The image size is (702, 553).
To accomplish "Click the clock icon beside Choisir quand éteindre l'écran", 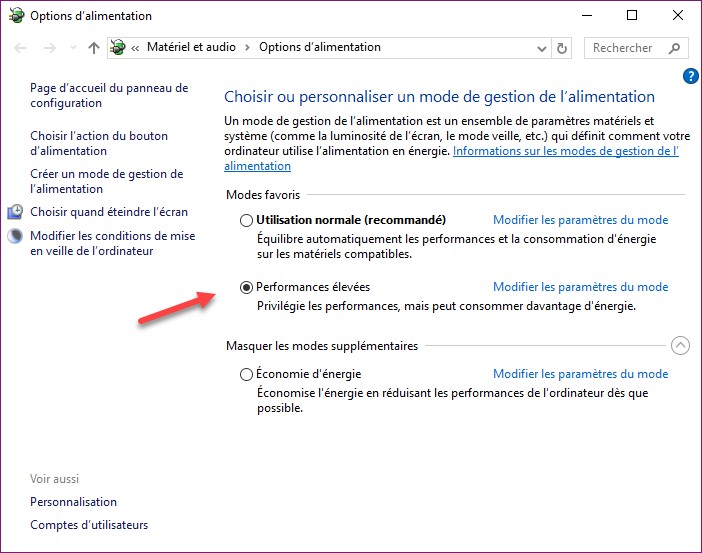I will 15,212.
